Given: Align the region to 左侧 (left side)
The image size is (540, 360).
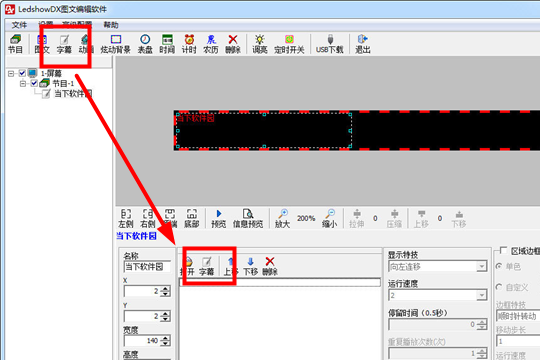Looking at the screenshot, I should (126, 218).
